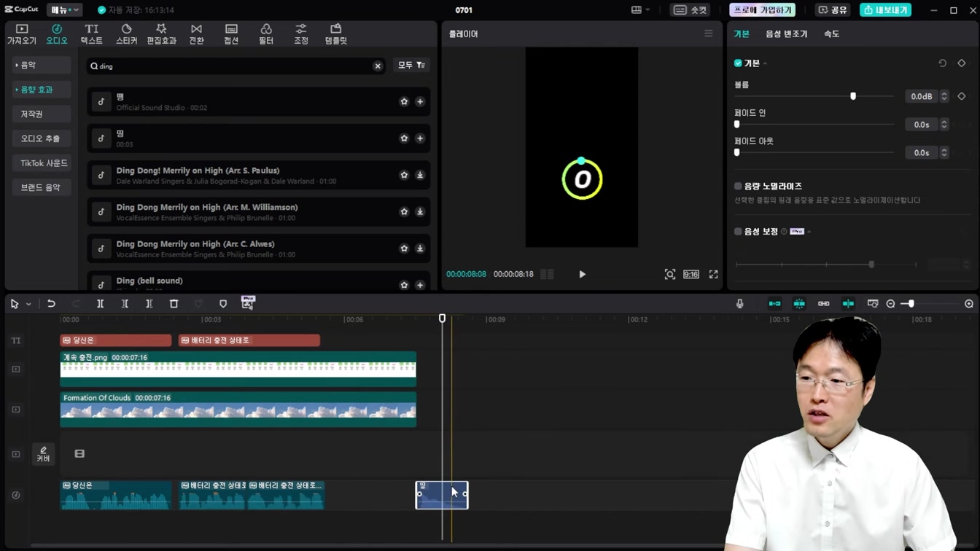980x551 pixels.
Task: Toggle auto snapping in timeline toolbar
Action: 799,304
